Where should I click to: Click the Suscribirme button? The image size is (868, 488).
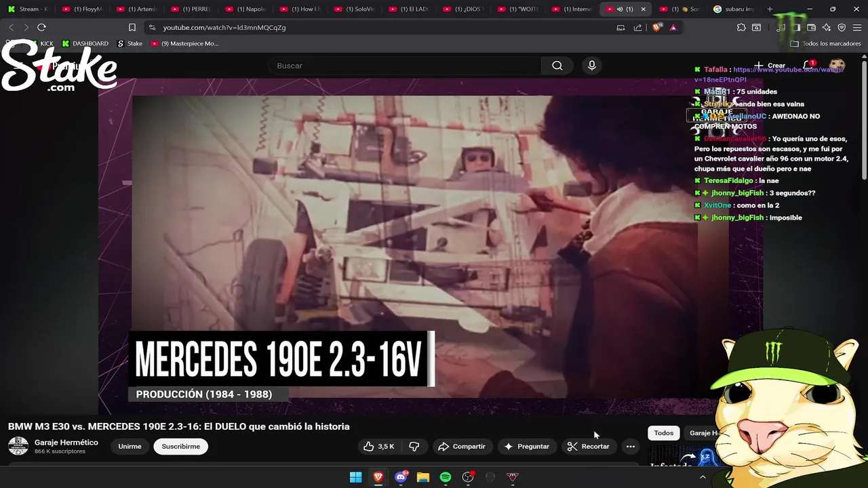click(180, 447)
